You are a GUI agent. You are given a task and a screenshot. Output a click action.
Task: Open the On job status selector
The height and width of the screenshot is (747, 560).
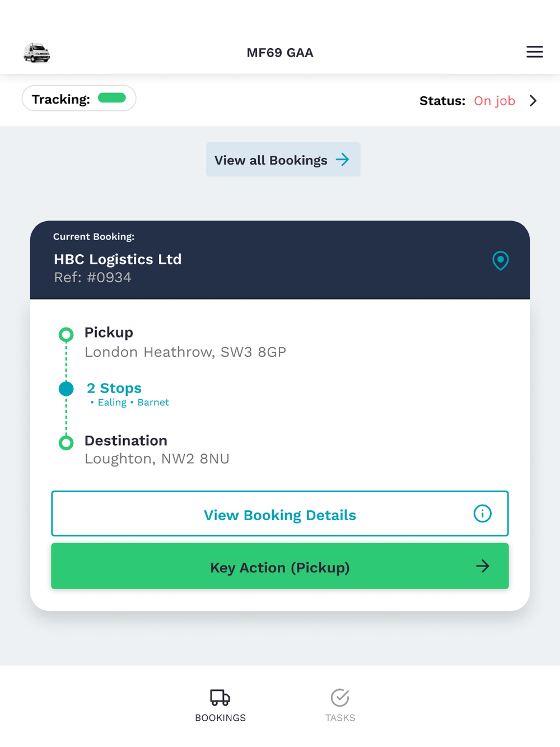[x=494, y=101]
